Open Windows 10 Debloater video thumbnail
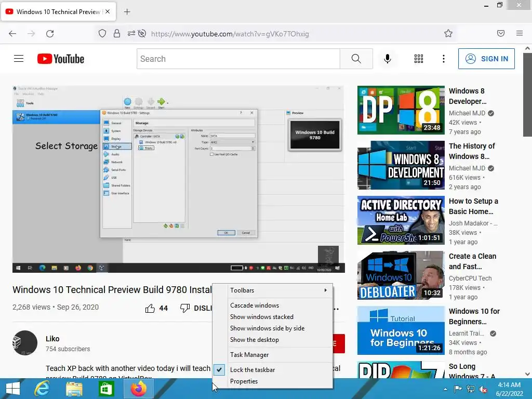The width and height of the screenshot is (532, 399). [401, 275]
